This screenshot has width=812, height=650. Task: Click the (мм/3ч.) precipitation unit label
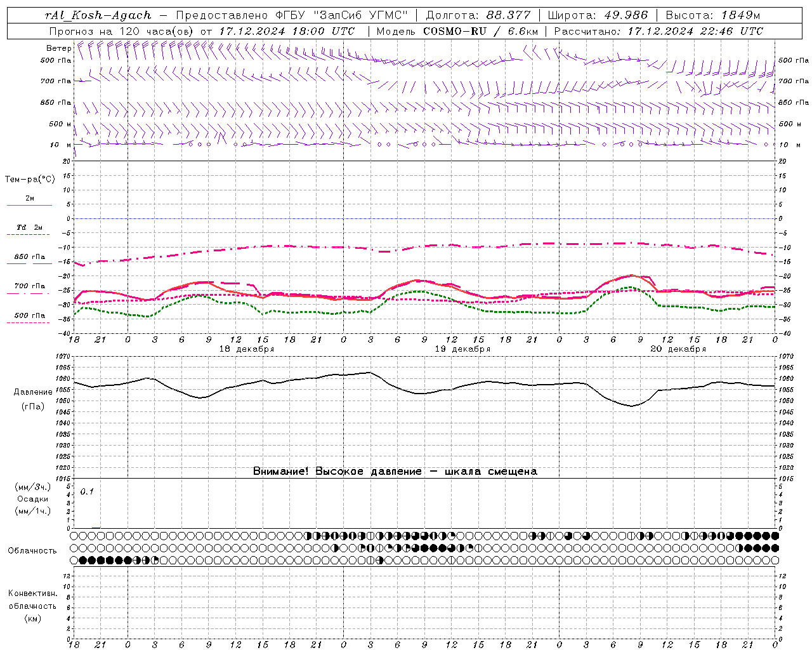pos(33,487)
